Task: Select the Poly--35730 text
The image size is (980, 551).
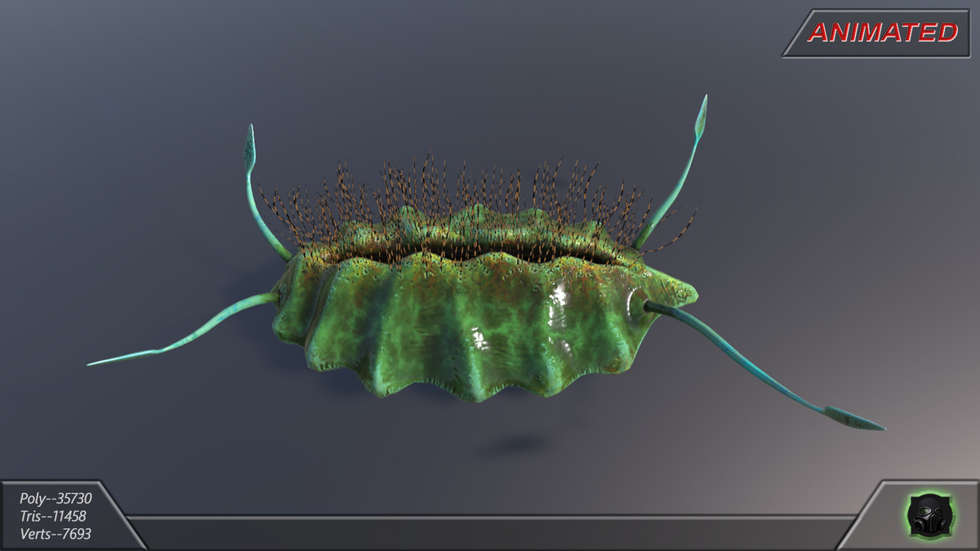Action: tap(56, 498)
